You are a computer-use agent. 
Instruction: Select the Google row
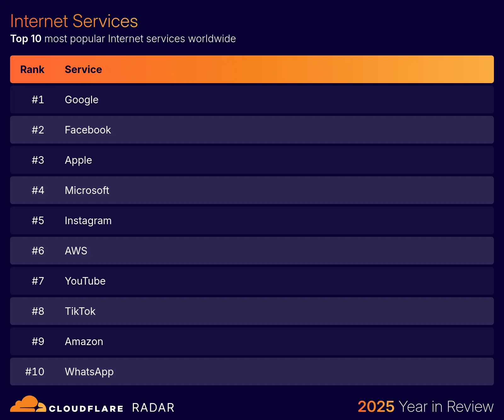tap(252, 100)
